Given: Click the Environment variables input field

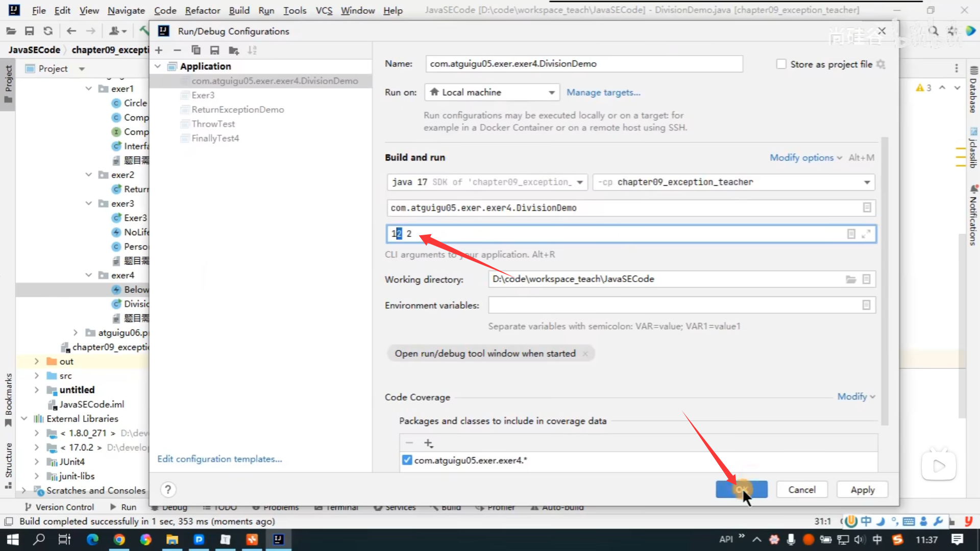Looking at the screenshot, I should point(674,305).
